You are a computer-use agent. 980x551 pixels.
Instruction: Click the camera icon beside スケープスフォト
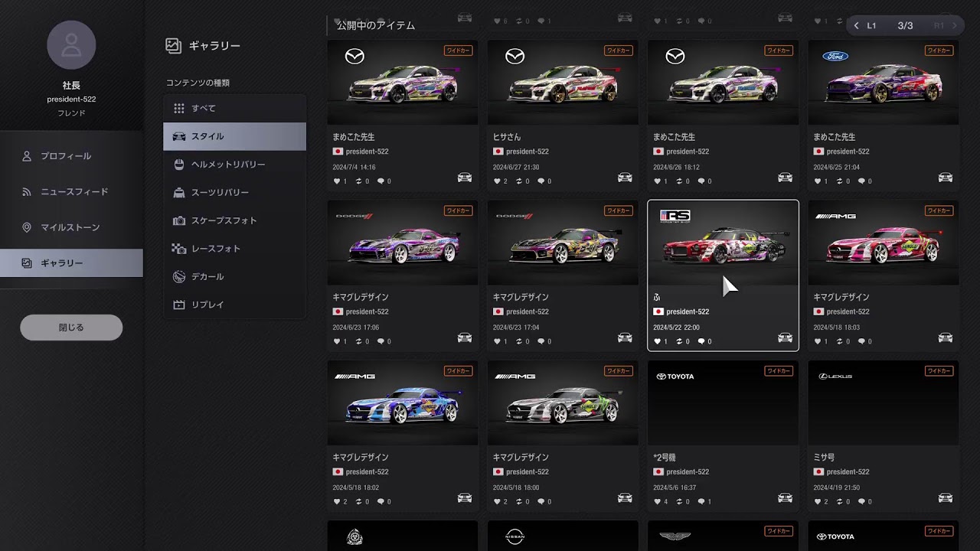coord(179,220)
